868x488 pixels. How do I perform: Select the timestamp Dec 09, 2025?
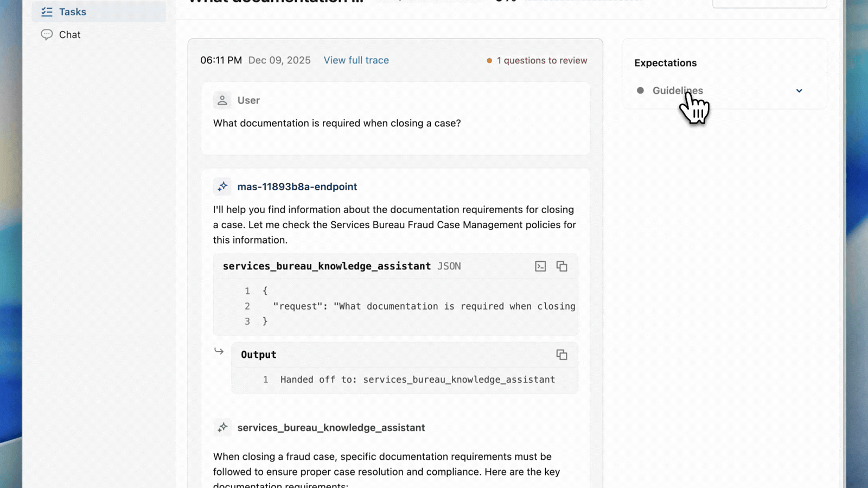click(279, 60)
